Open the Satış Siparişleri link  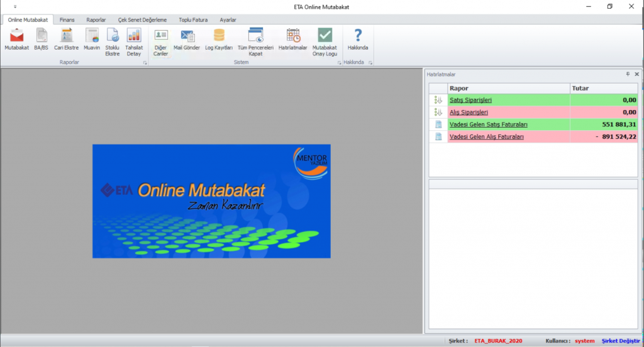point(470,100)
